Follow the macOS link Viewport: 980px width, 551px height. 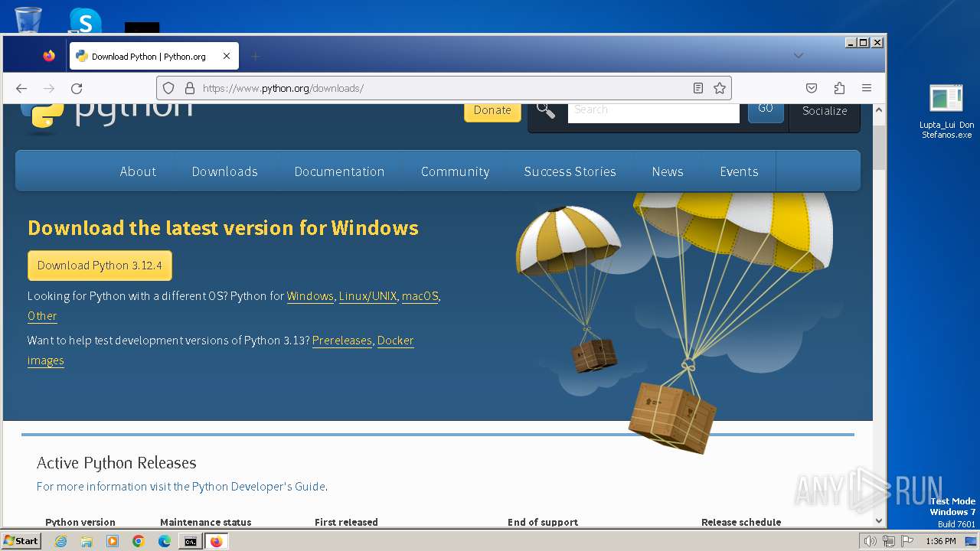(x=420, y=296)
